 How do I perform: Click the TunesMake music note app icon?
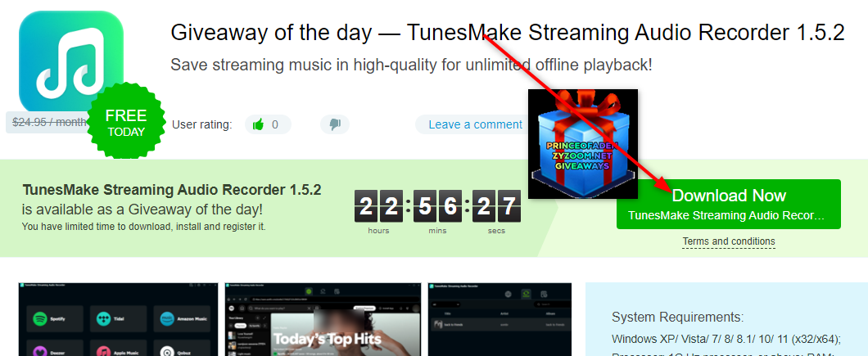point(71,62)
